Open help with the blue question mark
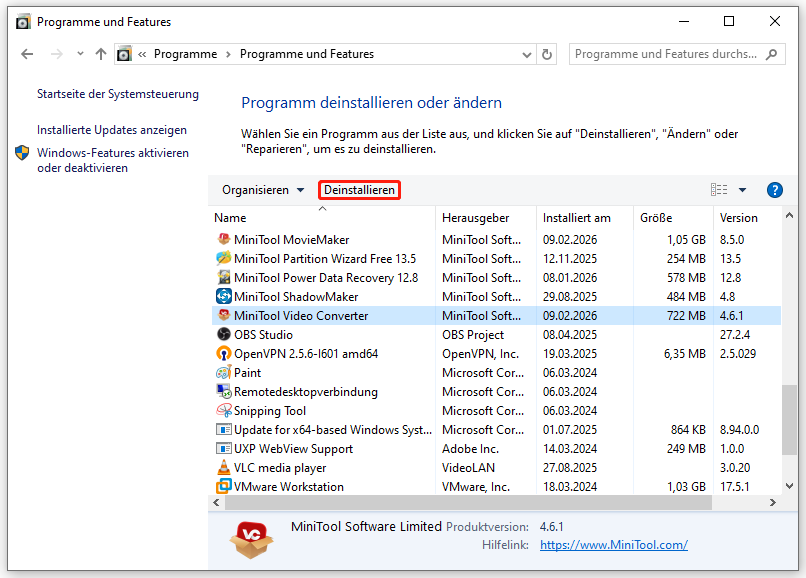 [774, 190]
